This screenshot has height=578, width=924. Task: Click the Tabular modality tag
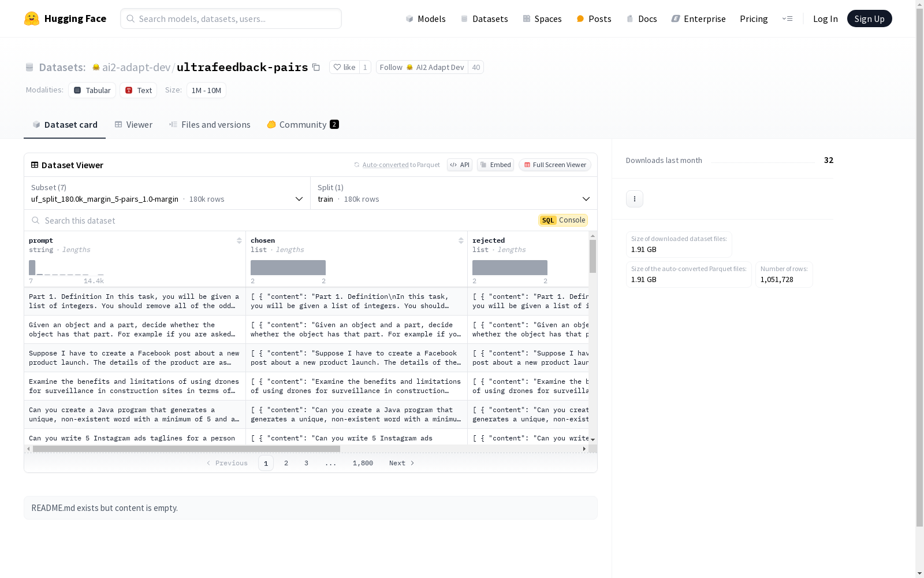tap(92, 90)
